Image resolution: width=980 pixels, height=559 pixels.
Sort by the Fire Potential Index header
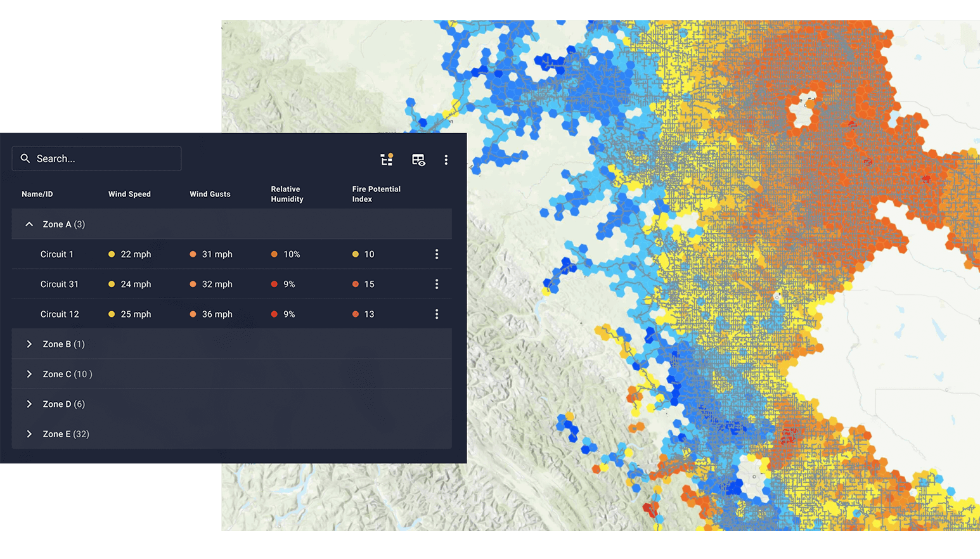tap(376, 194)
